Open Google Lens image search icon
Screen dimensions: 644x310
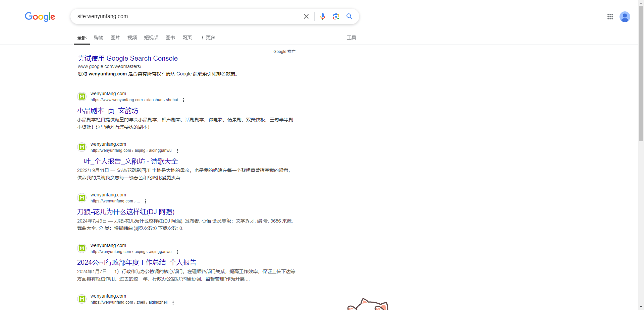click(336, 16)
